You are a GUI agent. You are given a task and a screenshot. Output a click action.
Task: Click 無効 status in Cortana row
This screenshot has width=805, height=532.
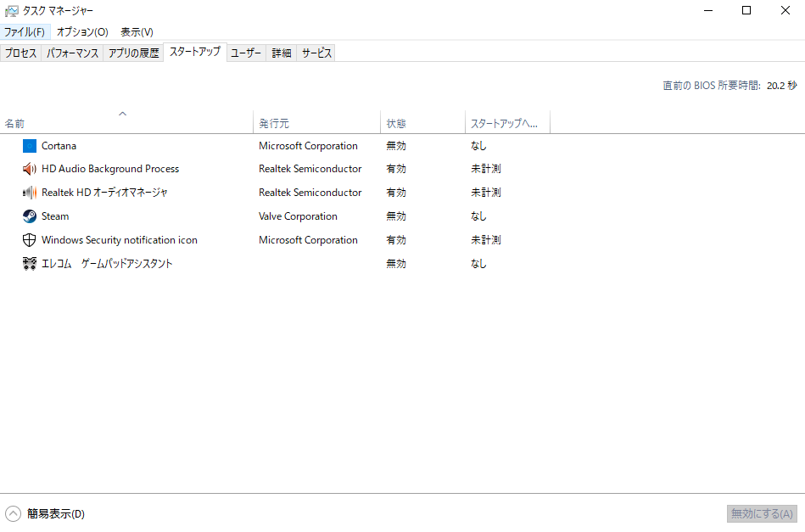tap(396, 146)
